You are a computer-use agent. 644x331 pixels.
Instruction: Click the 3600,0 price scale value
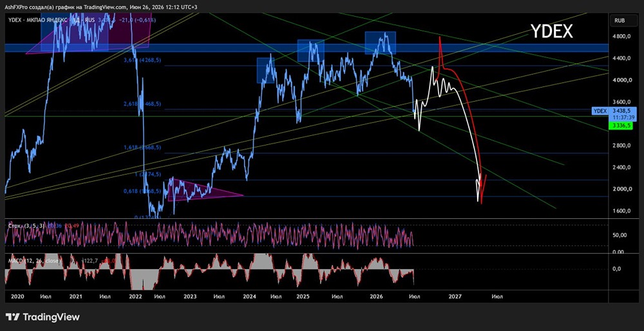click(621, 102)
